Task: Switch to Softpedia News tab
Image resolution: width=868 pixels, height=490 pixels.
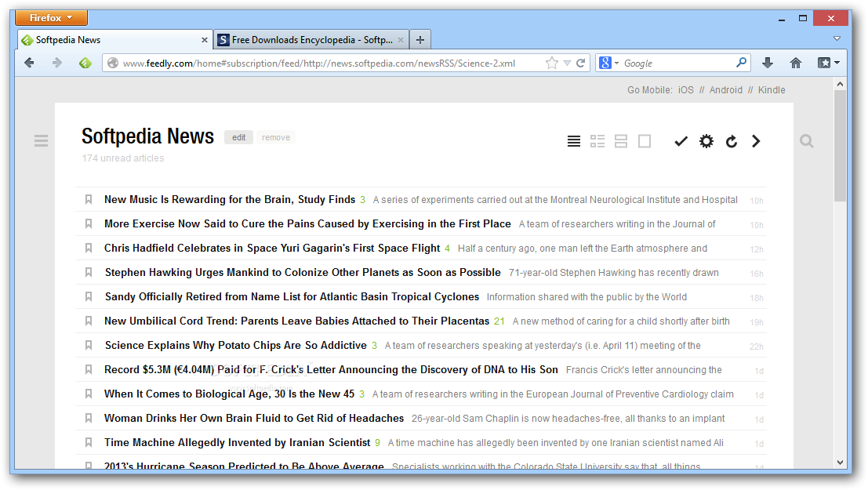Action: (x=115, y=40)
